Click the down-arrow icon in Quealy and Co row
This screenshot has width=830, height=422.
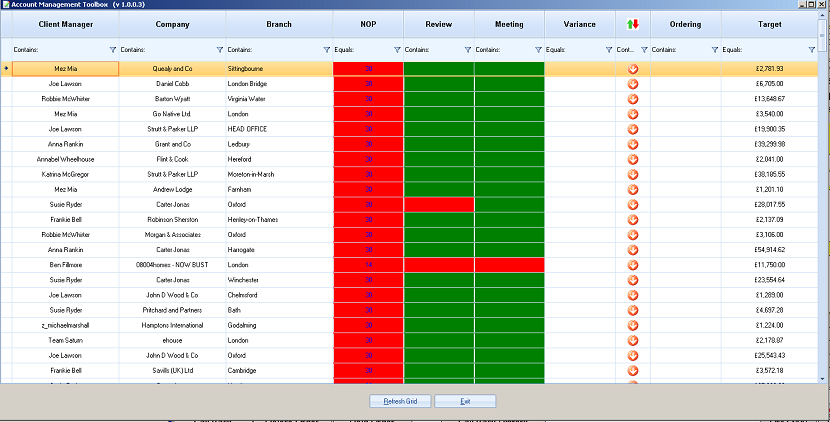click(x=633, y=69)
